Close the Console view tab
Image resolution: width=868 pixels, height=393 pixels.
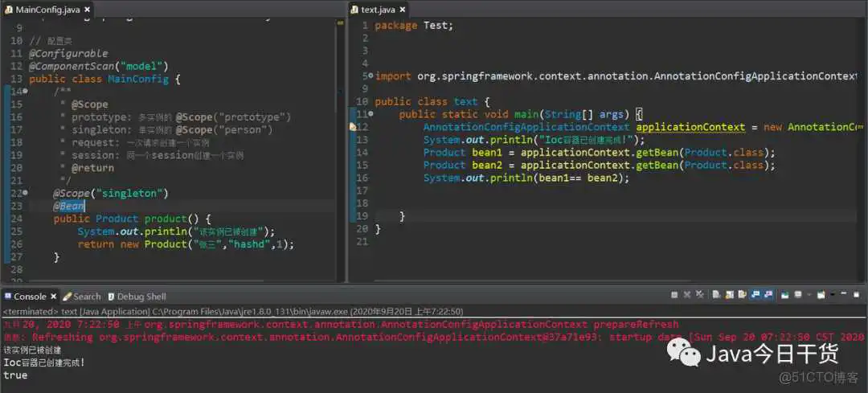click(54, 297)
